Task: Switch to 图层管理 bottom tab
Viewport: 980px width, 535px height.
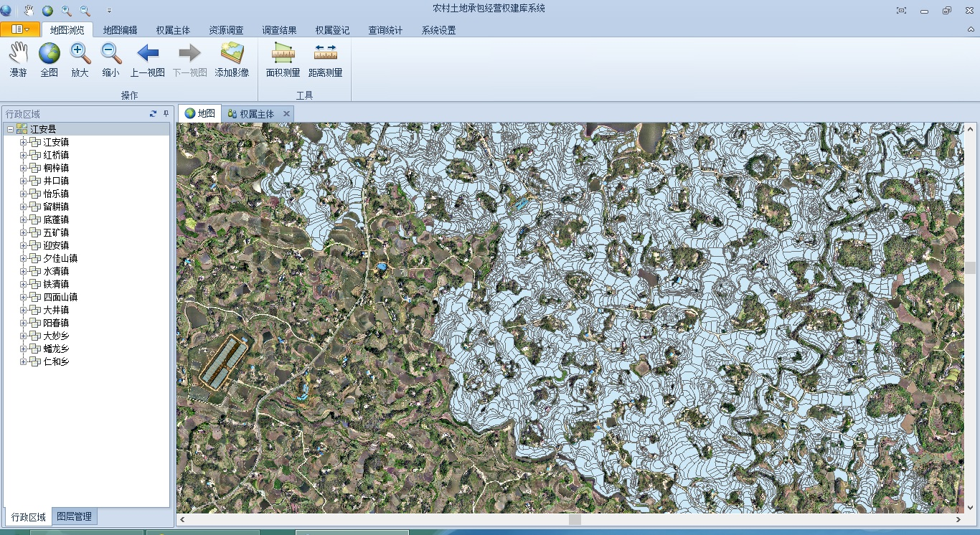Action: point(74,516)
